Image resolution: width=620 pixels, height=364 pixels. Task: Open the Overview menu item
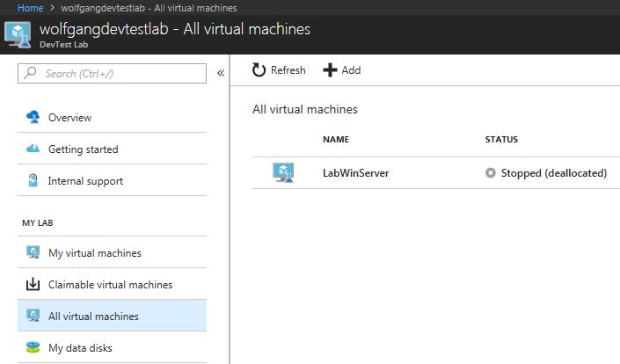(69, 118)
